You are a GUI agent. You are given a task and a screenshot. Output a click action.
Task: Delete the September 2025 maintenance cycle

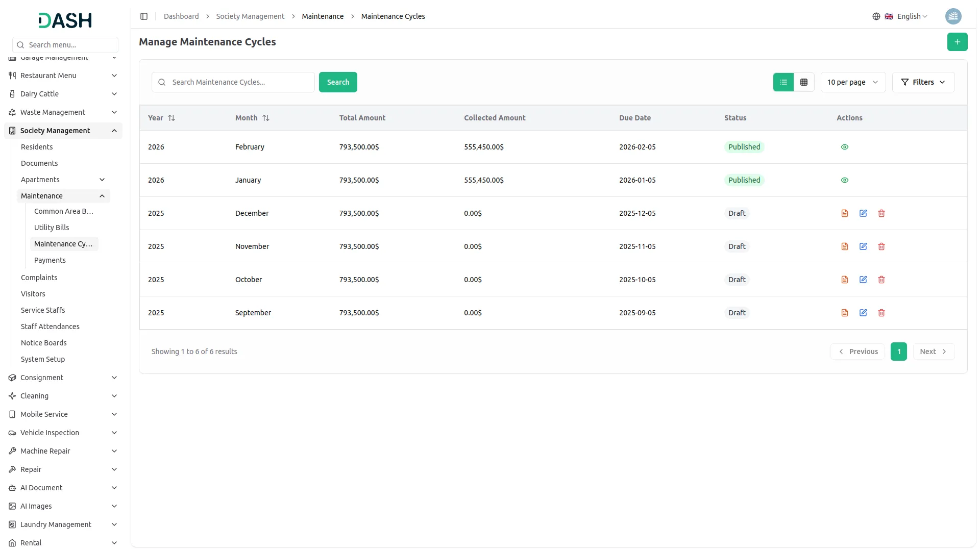pyautogui.click(x=881, y=313)
